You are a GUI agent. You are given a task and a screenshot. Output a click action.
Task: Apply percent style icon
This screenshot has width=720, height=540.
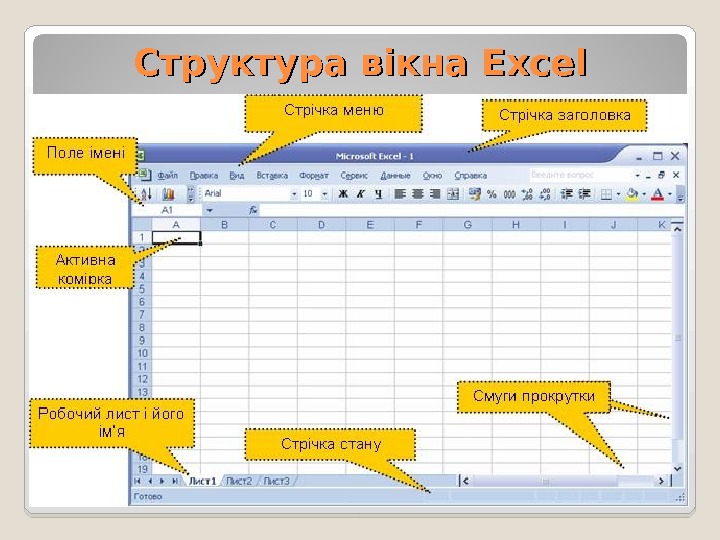(492, 194)
